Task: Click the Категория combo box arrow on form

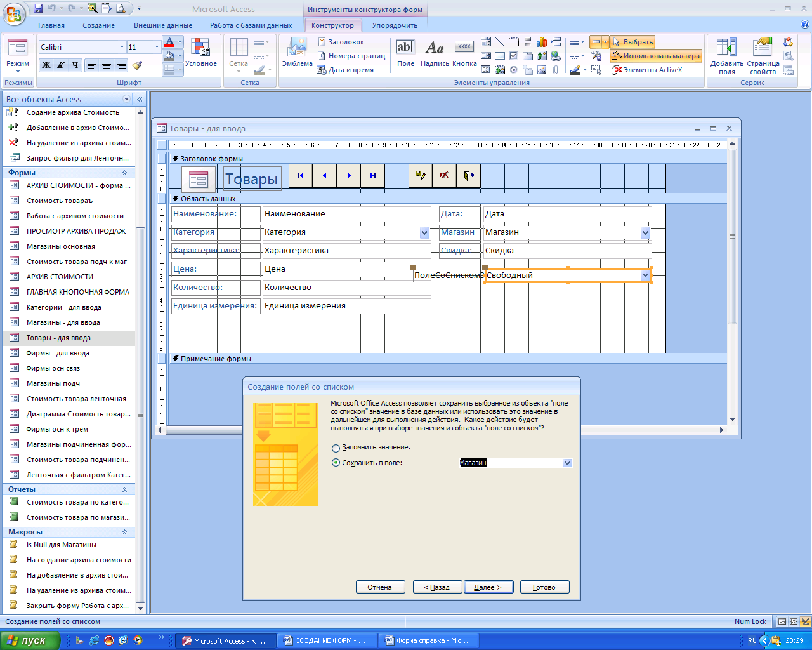Action: [425, 233]
